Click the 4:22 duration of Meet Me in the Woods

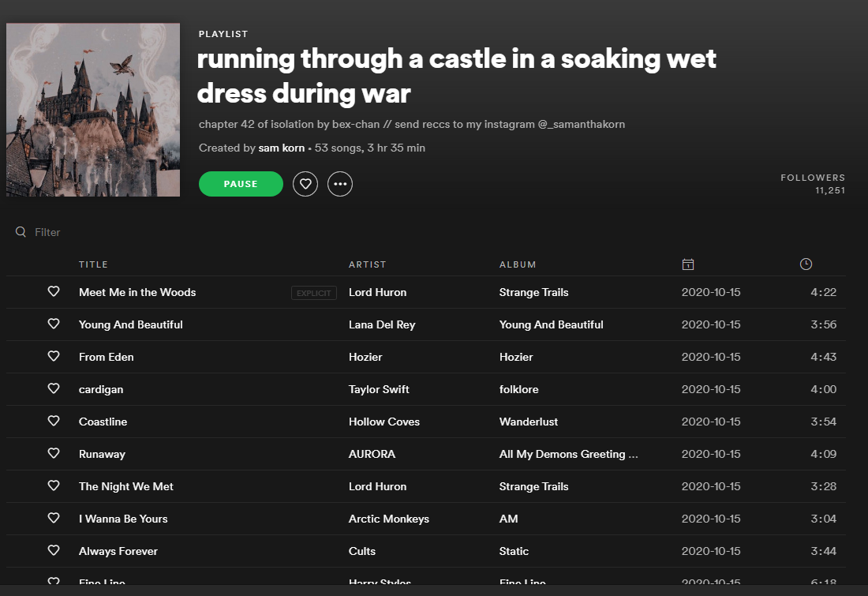pyautogui.click(x=823, y=292)
